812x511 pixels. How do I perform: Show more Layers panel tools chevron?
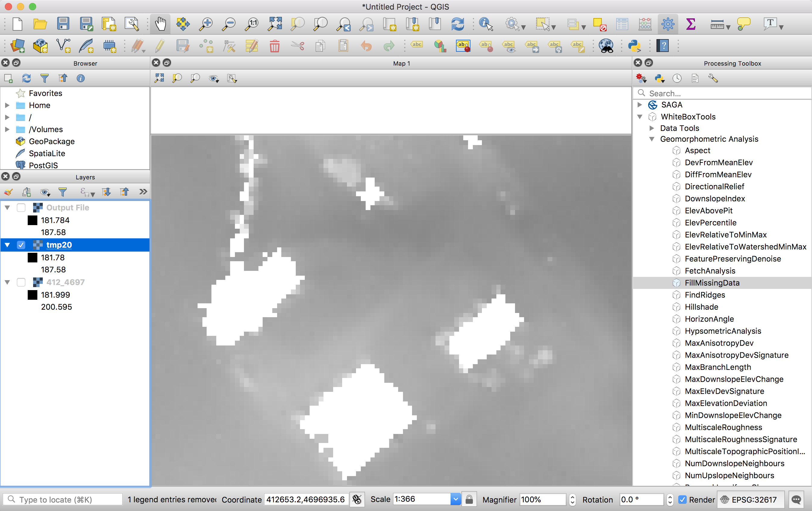point(143,192)
